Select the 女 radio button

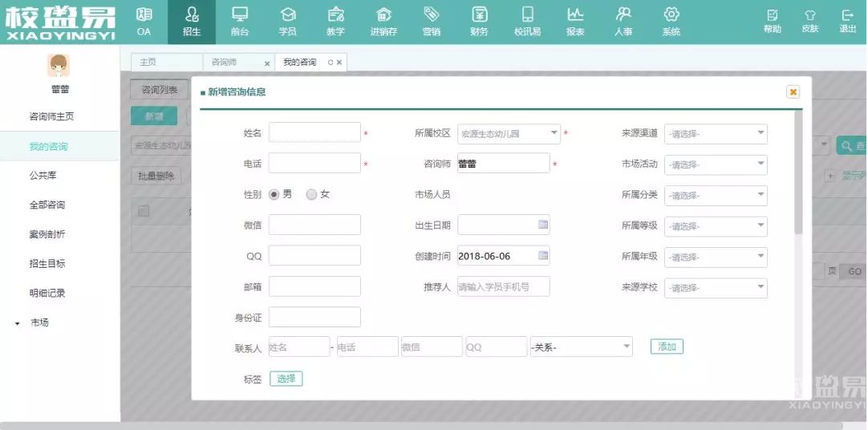[x=311, y=194]
